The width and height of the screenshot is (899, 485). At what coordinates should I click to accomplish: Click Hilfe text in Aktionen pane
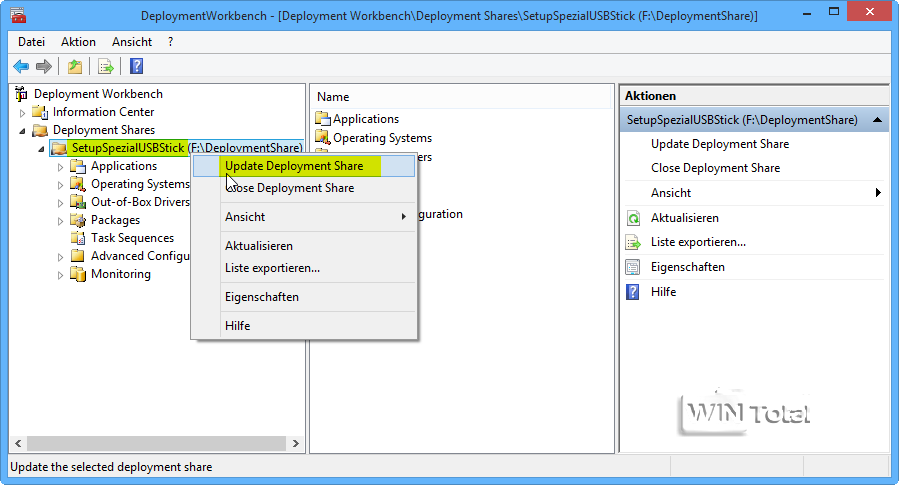(663, 292)
